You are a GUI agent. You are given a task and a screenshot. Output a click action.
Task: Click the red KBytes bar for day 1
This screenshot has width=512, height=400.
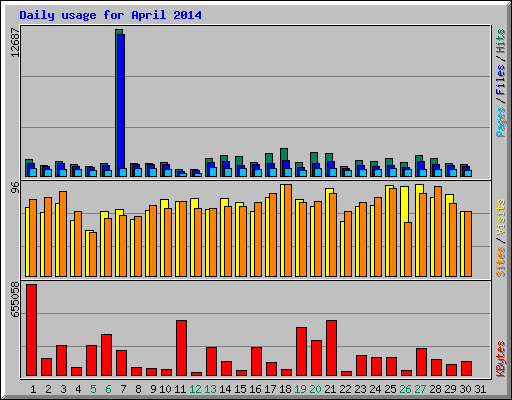pos(32,330)
